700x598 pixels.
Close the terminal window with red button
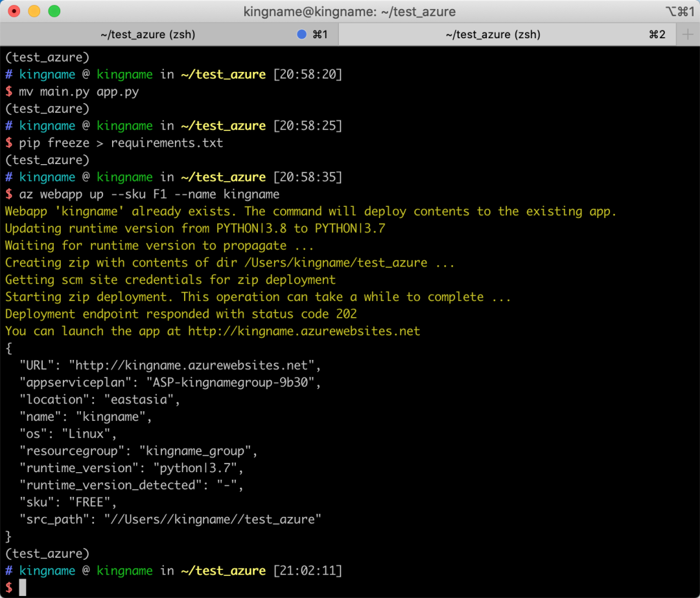[14, 11]
